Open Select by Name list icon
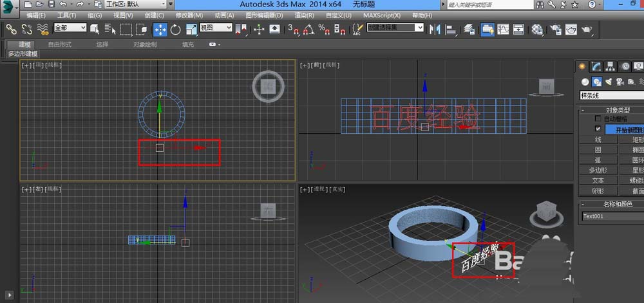The width and height of the screenshot is (644, 303). point(110,29)
